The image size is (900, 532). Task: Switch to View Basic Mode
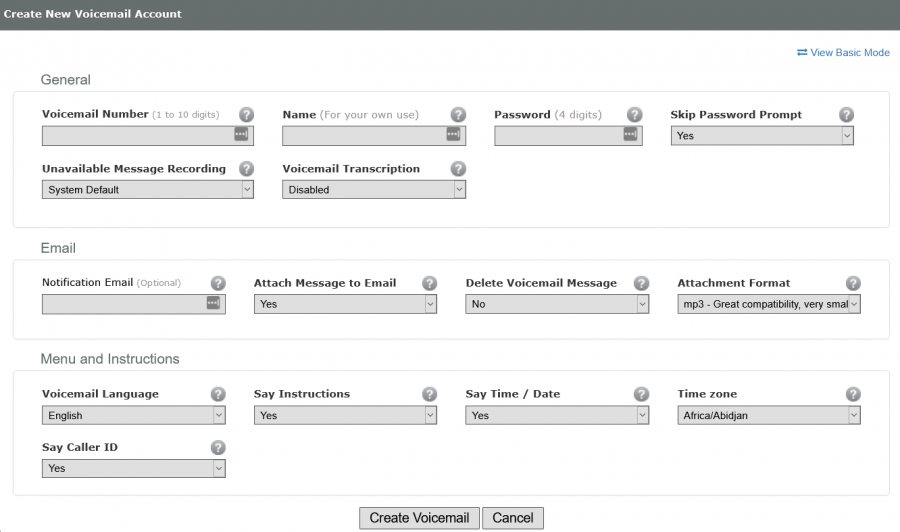(x=843, y=52)
